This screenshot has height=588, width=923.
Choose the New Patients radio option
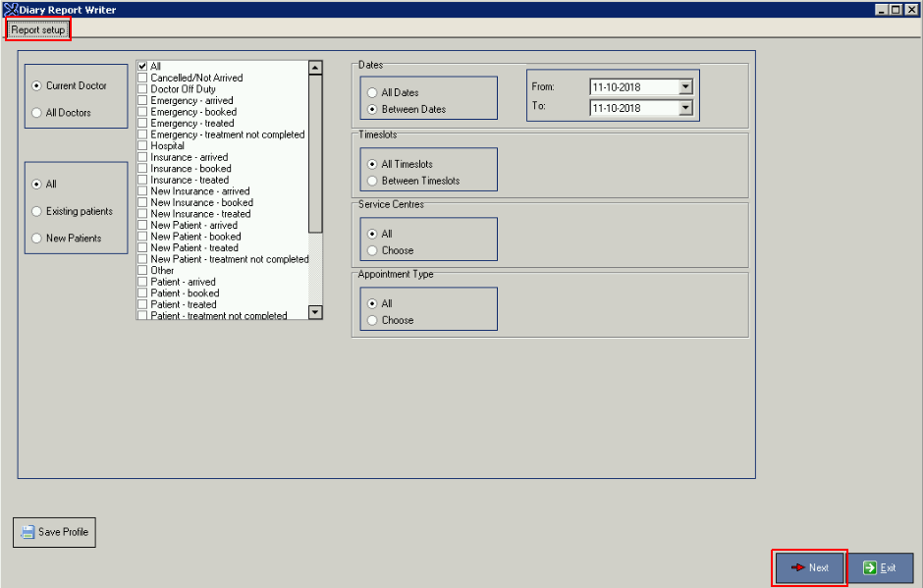(x=37, y=239)
